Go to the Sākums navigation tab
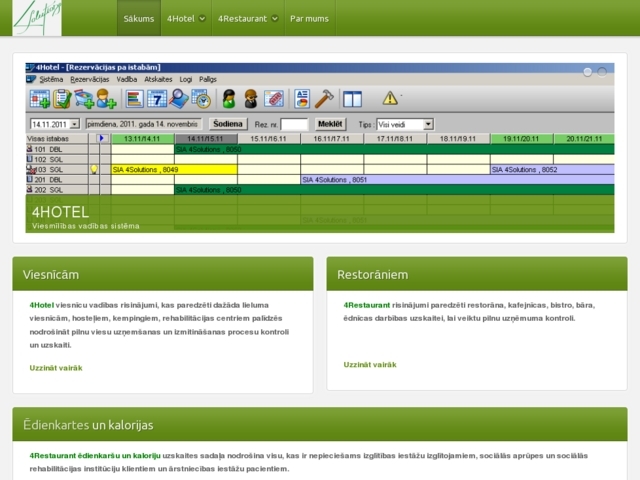 (x=139, y=18)
